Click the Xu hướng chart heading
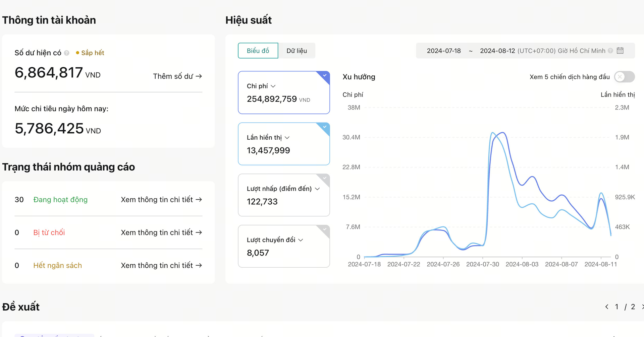This screenshot has height=337, width=644. (x=359, y=77)
